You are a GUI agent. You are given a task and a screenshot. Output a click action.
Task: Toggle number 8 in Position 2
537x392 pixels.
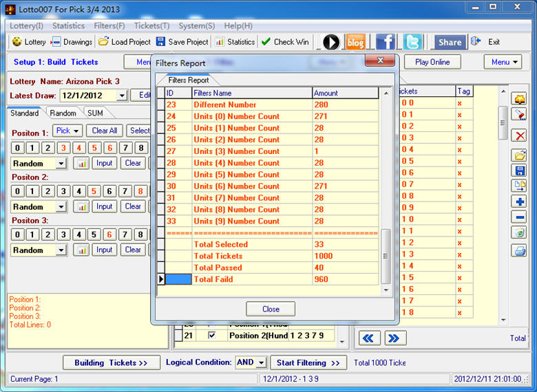tap(140, 191)
